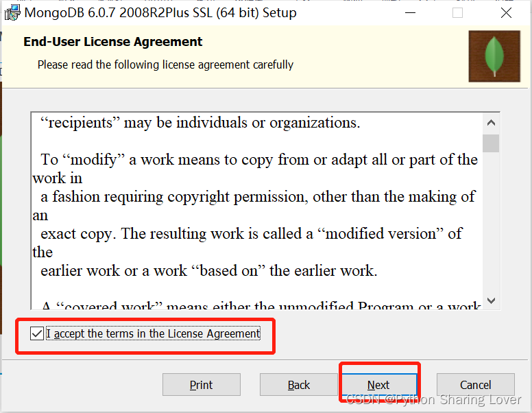This screenshot has width=532, height=413.
Task: Minimize the Setup window
Action: point(410,13)
